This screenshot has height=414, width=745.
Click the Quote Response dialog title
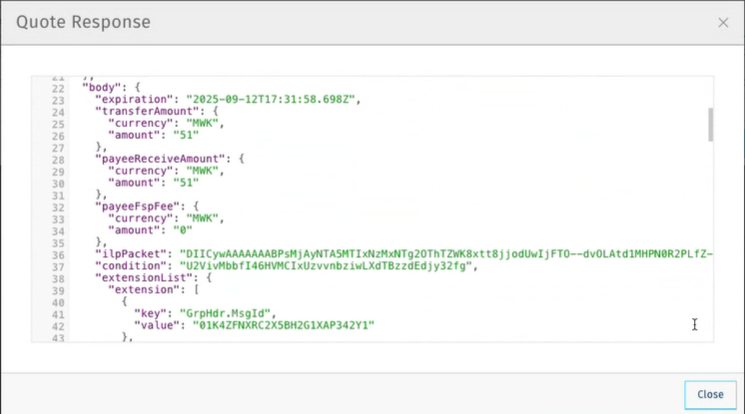[x=83, y=22]
